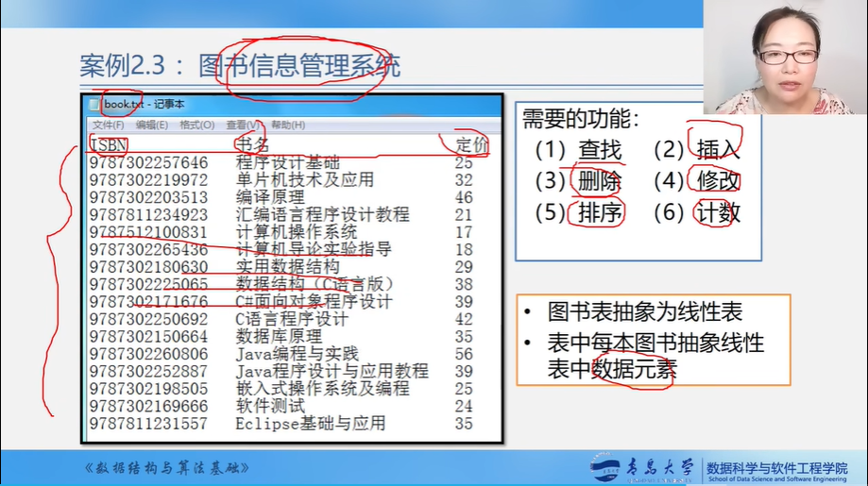
Task: Click the 定价 column header
Action: (471, 144)
